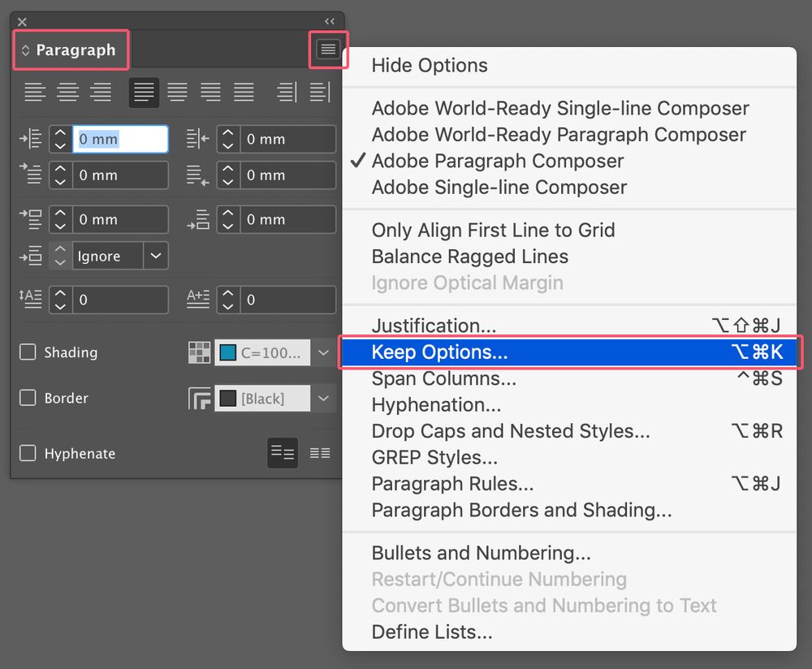
Task: Select the Align towards spine icon
Action: tap(286, 93)
